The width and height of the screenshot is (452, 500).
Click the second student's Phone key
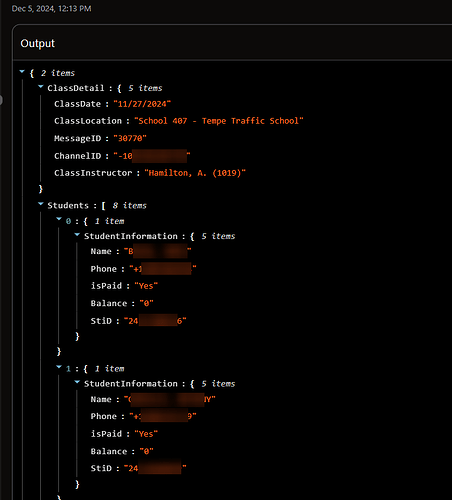104,416
